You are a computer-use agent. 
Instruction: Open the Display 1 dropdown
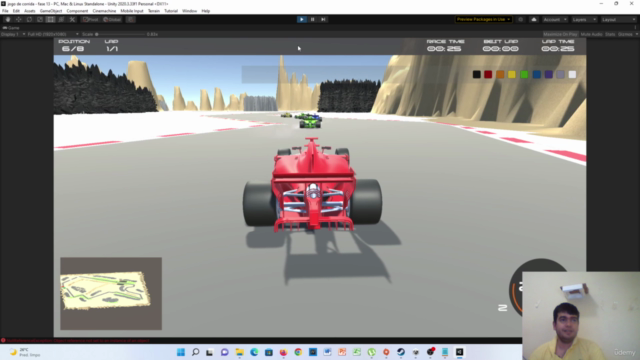pos(13,34)
